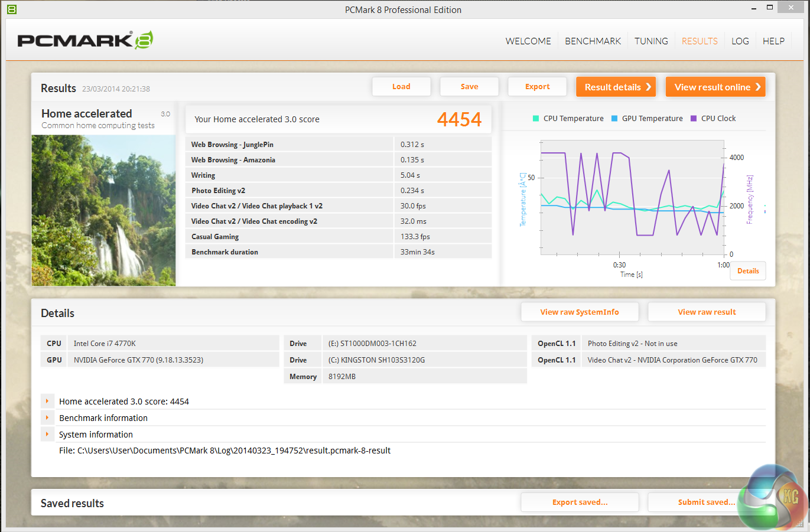Switch to the BENCHMARK tab
The height and width of the screenshot is (532, 810).
pyautogui.click(x=593, y=41)
